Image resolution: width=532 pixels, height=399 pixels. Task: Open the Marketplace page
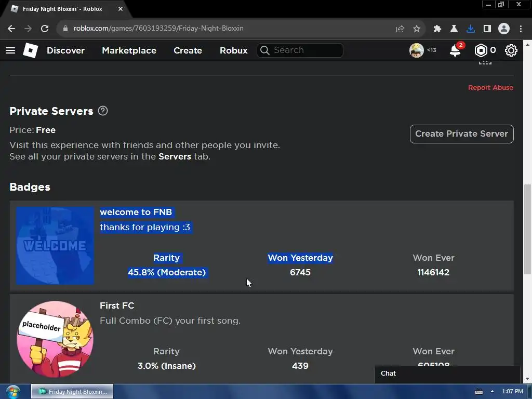pyautogui.click(x=129, y=50)
